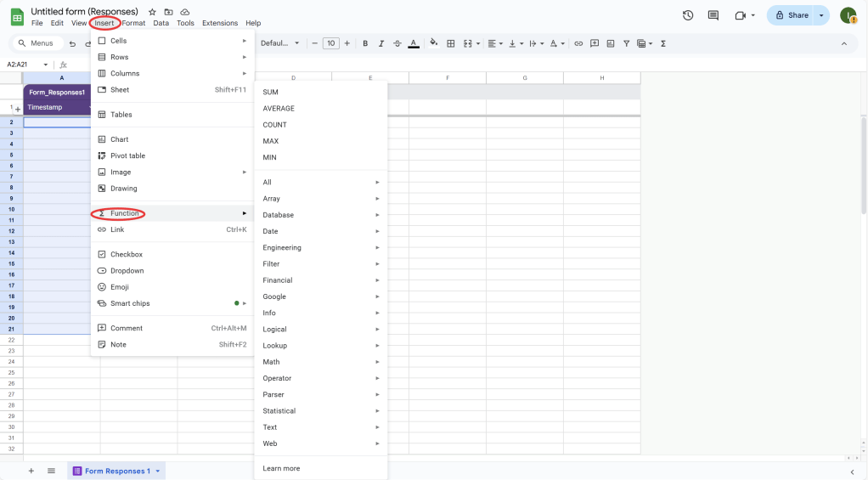Screen dimensions: 868x480
Task: Select the AVERAGE function
Action: 279,108
